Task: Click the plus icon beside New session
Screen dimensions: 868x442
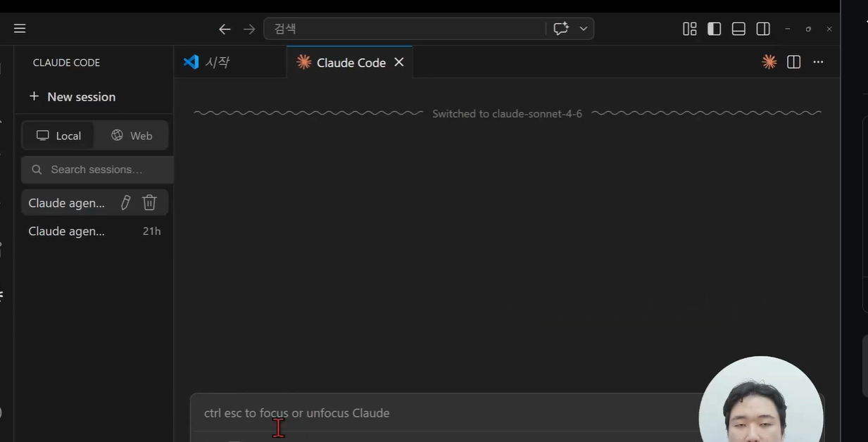Action: point(34,96)
